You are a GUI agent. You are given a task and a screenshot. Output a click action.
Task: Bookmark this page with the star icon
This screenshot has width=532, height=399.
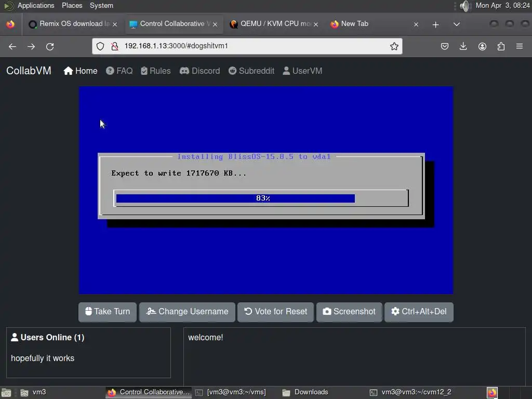(x=394, y=46)
